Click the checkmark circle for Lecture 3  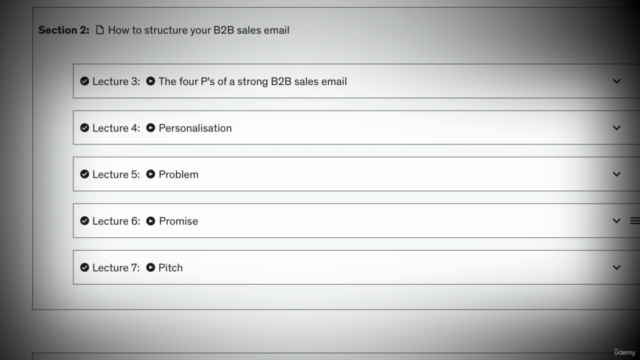click(x=84, y=81)
